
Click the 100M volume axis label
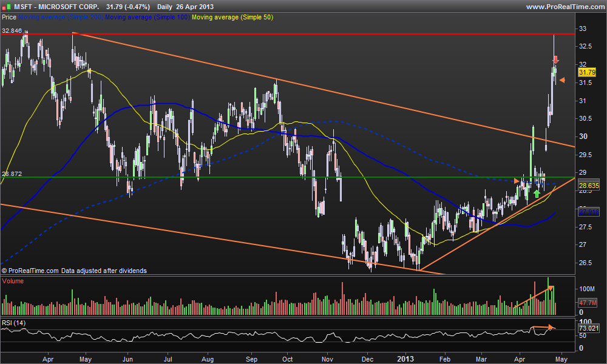click(x=587, y=289)
